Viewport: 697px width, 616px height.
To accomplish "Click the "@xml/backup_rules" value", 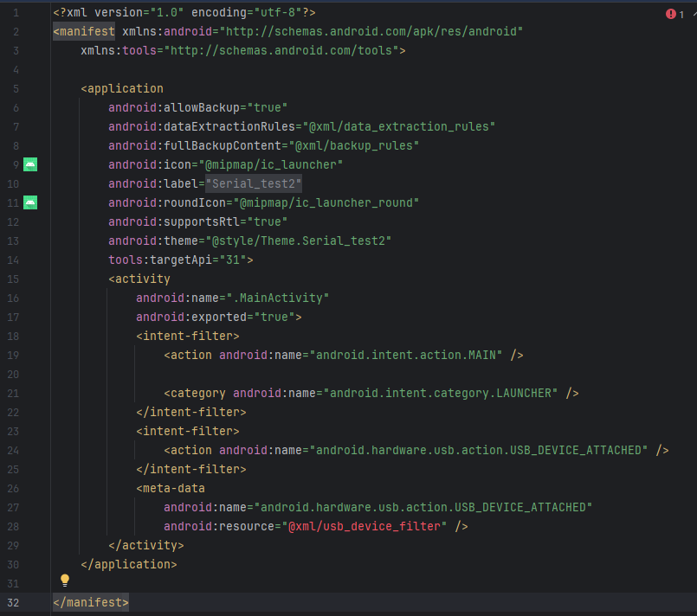I will tap(354, 145).
